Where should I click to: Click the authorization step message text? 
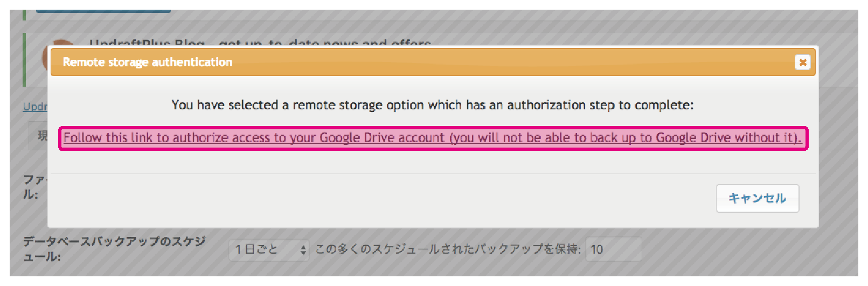433,105
